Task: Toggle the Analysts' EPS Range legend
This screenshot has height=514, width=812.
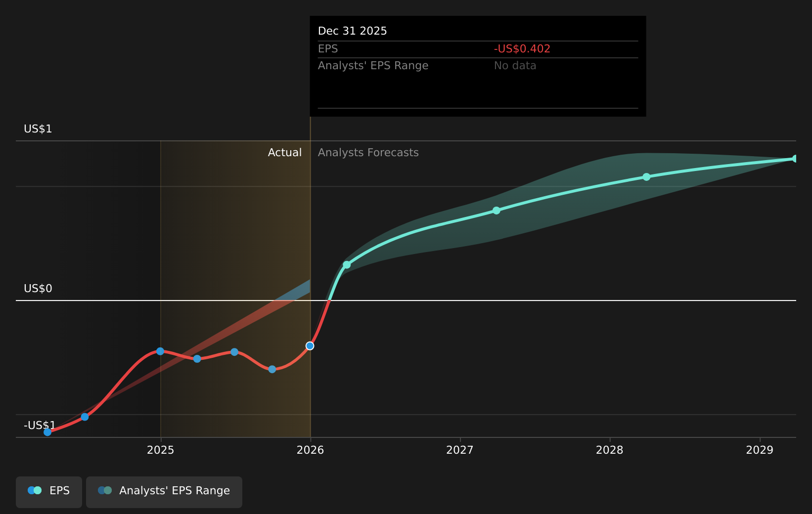Action: click(164, 492)
